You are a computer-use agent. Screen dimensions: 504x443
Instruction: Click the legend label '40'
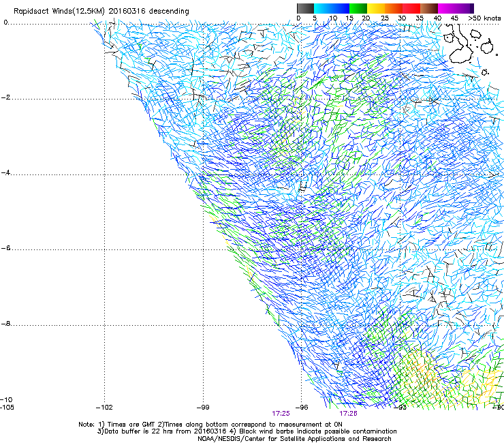point(437,18)
